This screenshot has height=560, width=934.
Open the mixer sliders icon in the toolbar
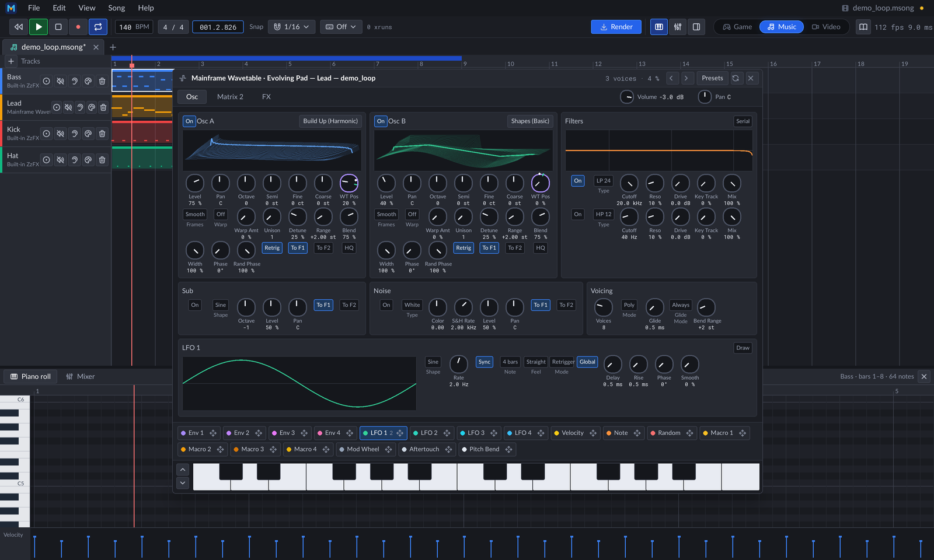click(678, 27)
